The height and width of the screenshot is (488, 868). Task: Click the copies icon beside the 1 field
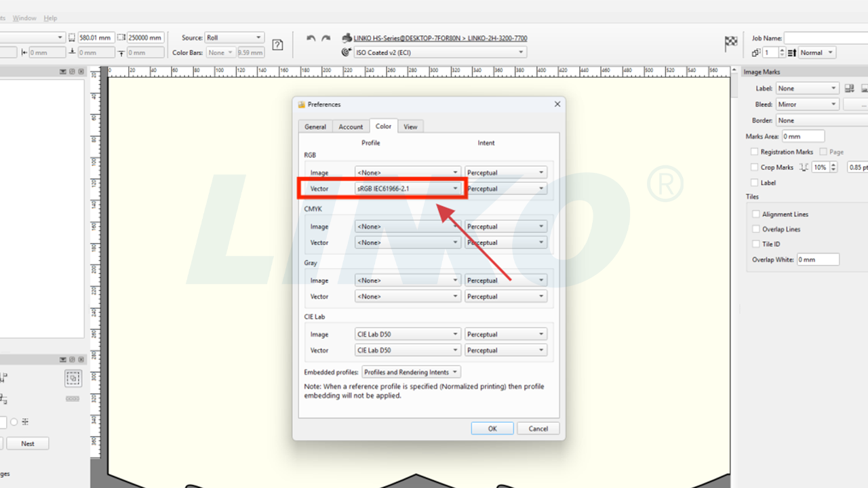coord(756,53)
